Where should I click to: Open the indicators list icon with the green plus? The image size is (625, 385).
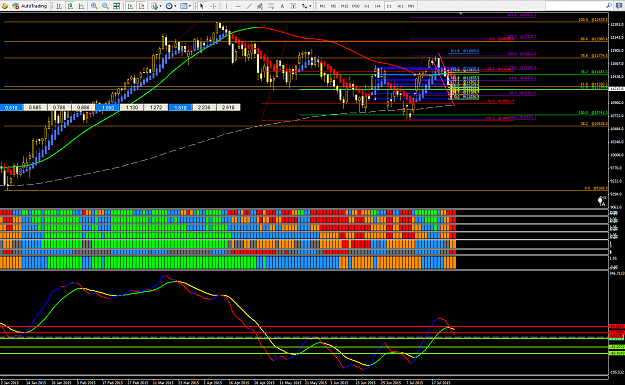pyautogui.click(x=154, y=6)
